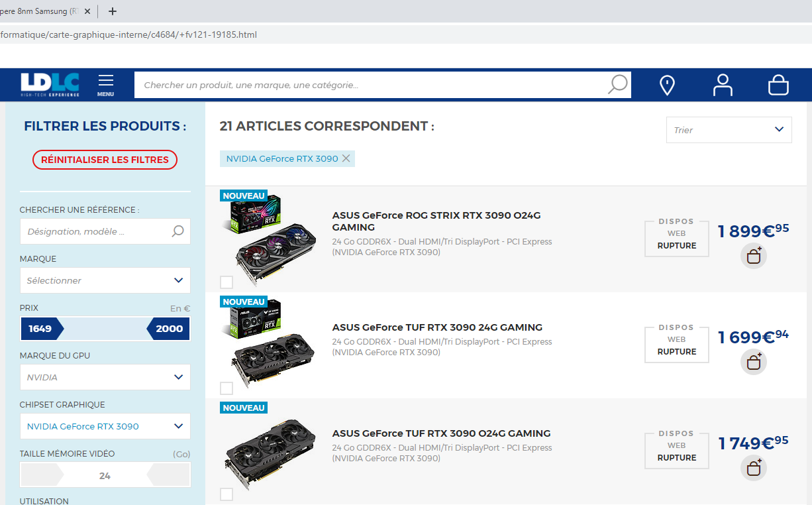Click Réinitialiser les filtres button
812x505 pixels.
click(x=105, y=160)
